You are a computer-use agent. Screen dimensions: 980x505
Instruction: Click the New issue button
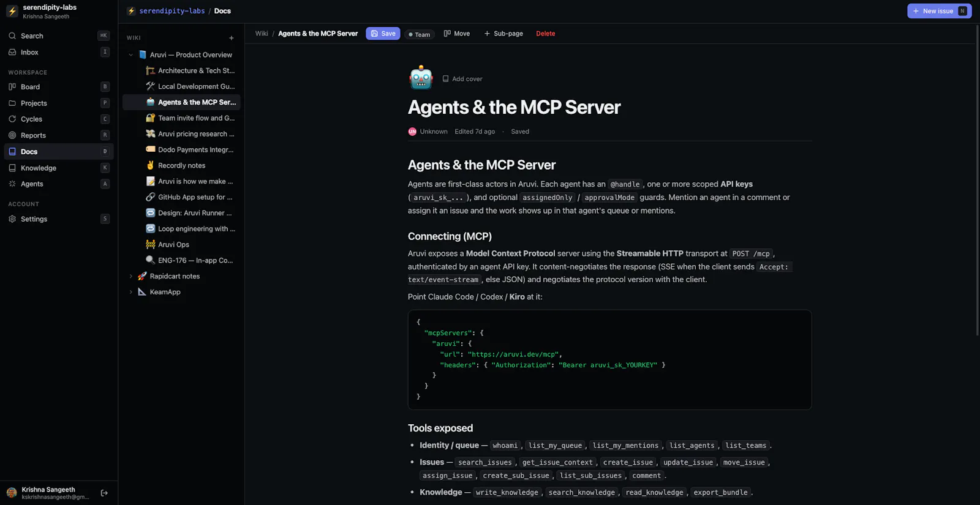pos(939,11)
